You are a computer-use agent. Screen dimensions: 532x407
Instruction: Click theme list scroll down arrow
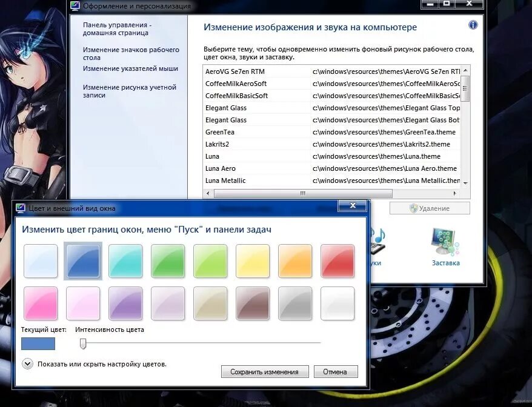pos(465,183)
